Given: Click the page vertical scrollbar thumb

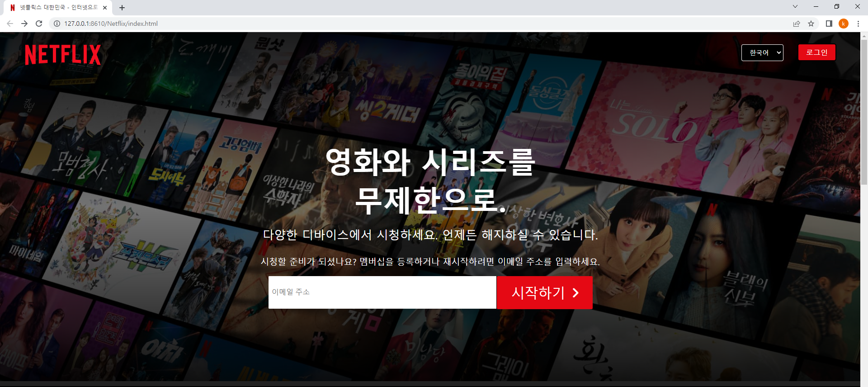Looking at the screenshot, I should [864, 112].
